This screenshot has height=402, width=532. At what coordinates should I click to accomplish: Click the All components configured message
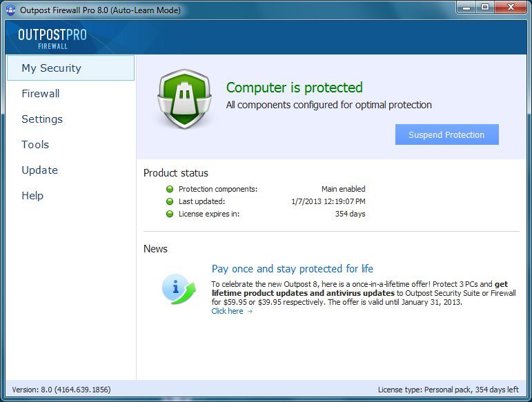(x=328, y=105)
